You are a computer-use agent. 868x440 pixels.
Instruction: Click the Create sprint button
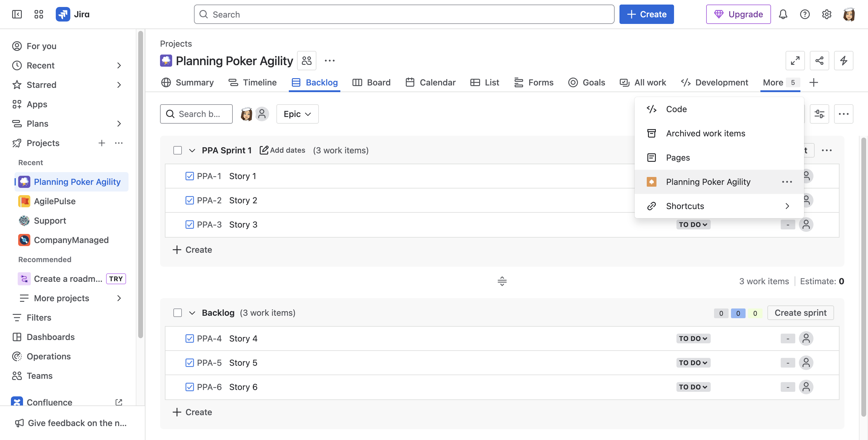click(x=800, y=313)
